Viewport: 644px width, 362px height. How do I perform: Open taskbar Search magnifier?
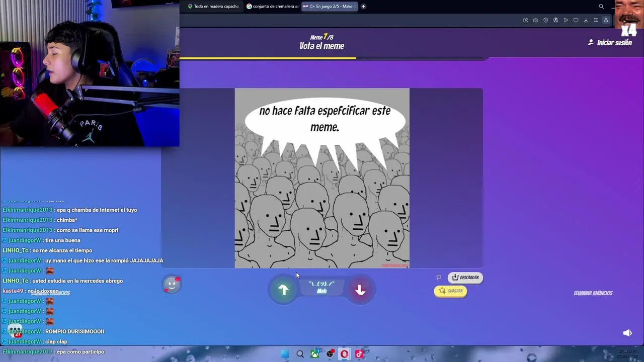(300, 354)
